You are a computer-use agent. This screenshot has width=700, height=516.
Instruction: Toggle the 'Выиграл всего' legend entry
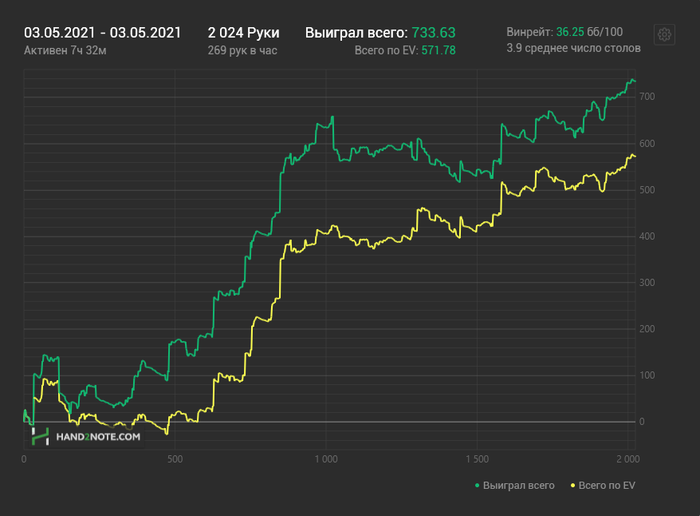coord(515,485)
